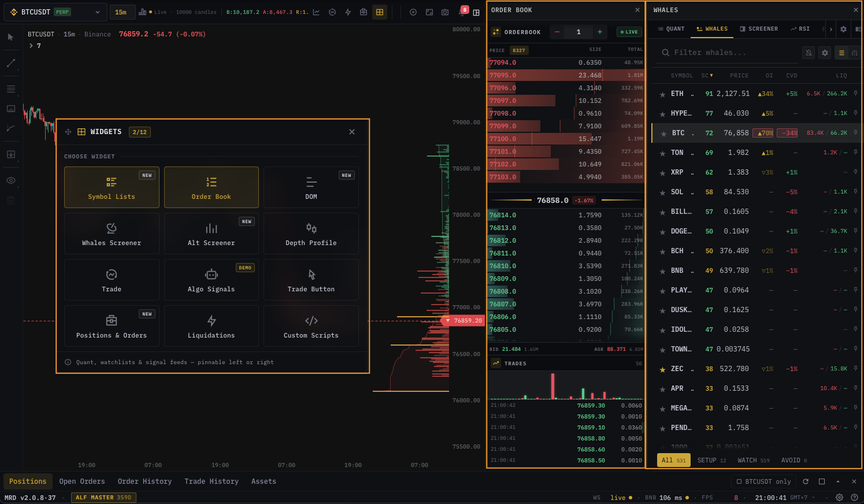The image size is (864, 504).
Task: Toggle whale alerts muted bell icon
Action: (x=809, y=53)
